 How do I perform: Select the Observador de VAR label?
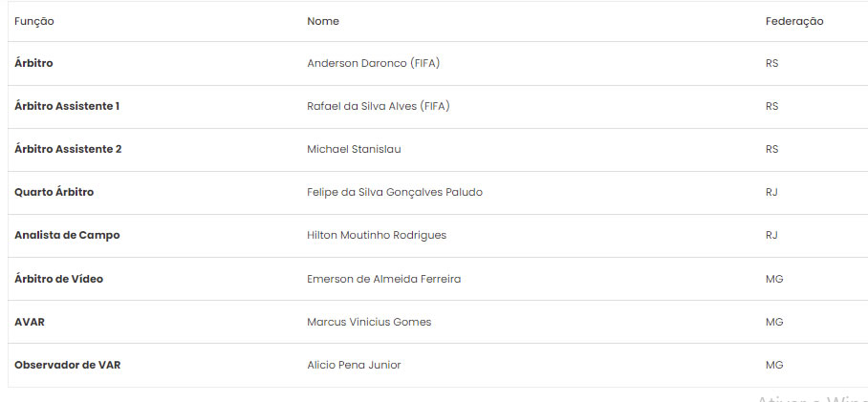67,365
